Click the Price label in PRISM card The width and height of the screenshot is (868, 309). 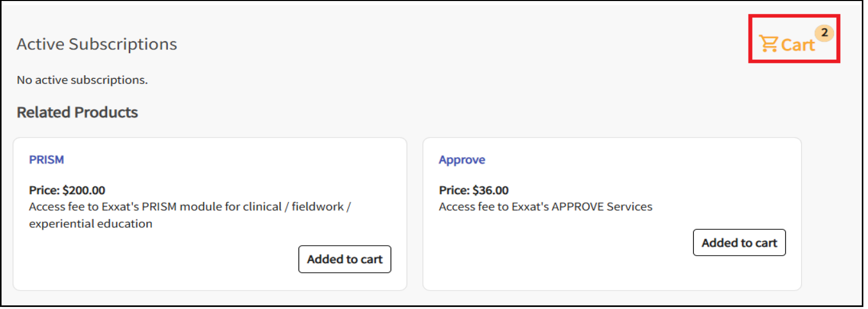44,191
